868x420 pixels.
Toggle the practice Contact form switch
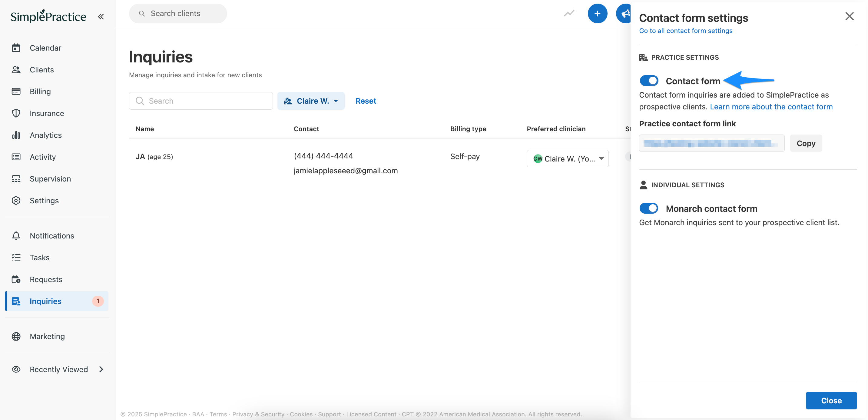coord(649,81)
